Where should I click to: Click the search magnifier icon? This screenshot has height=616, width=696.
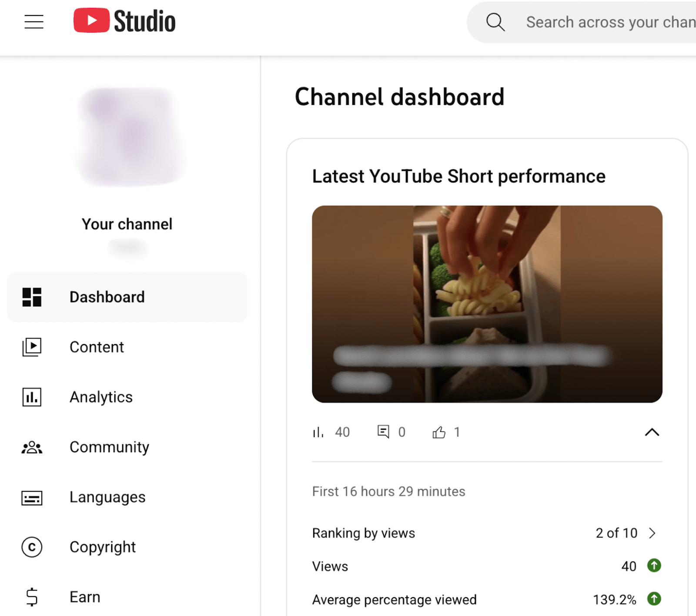495,22
